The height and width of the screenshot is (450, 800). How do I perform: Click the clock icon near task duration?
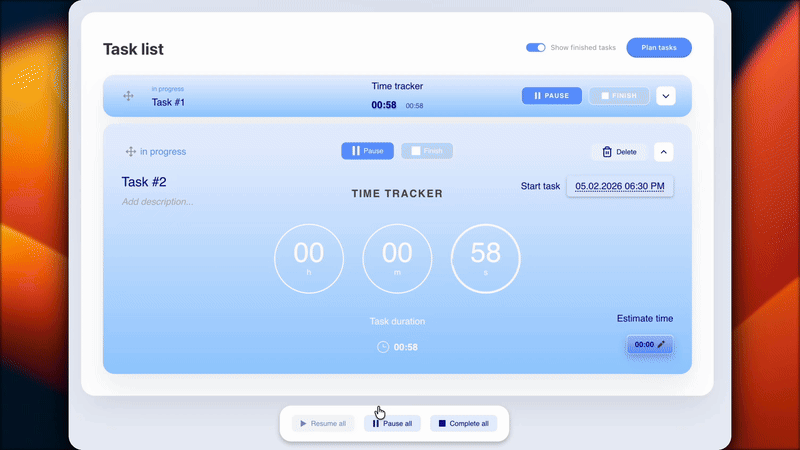(383, 347)
